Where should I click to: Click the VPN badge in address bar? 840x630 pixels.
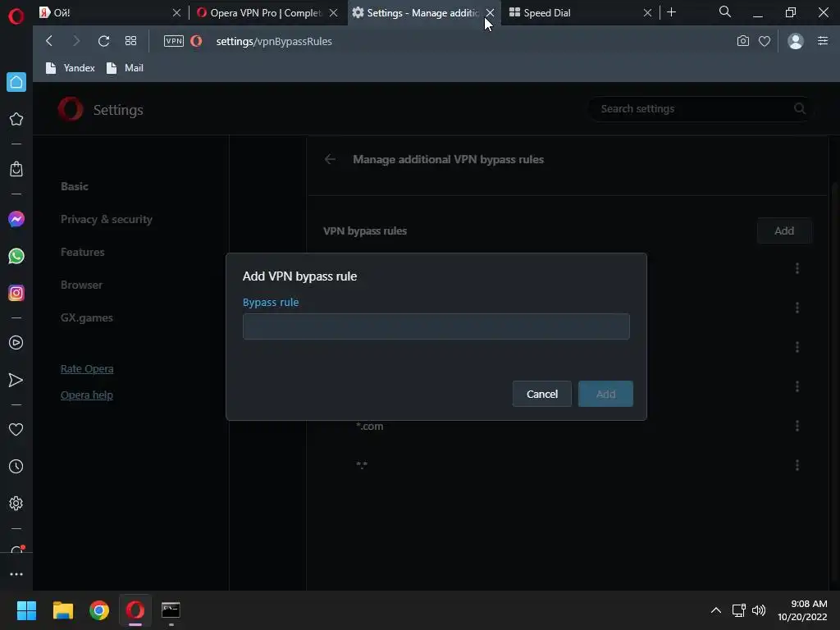(x=174, y=41)
